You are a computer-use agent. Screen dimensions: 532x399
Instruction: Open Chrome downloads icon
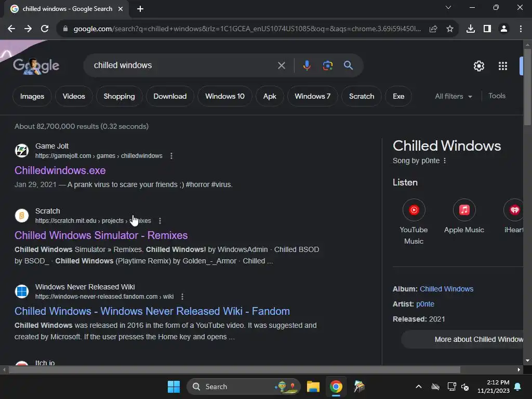[471, 29]
